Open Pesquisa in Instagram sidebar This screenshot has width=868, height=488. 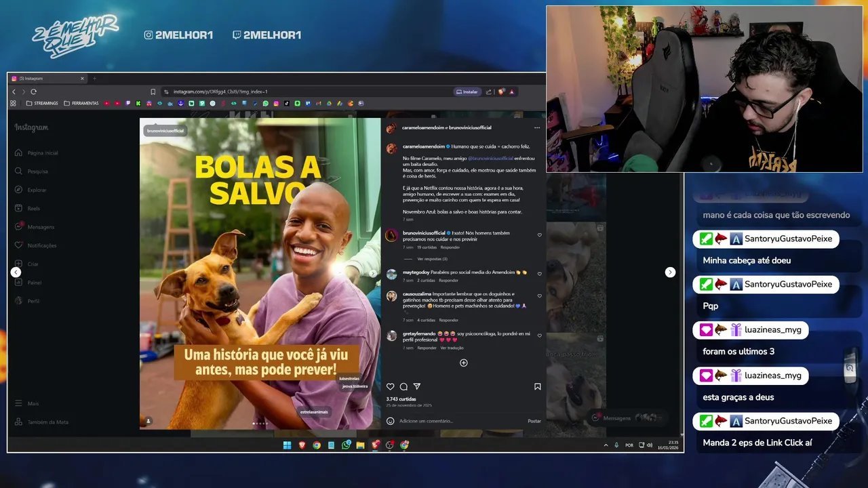[31, 171]
